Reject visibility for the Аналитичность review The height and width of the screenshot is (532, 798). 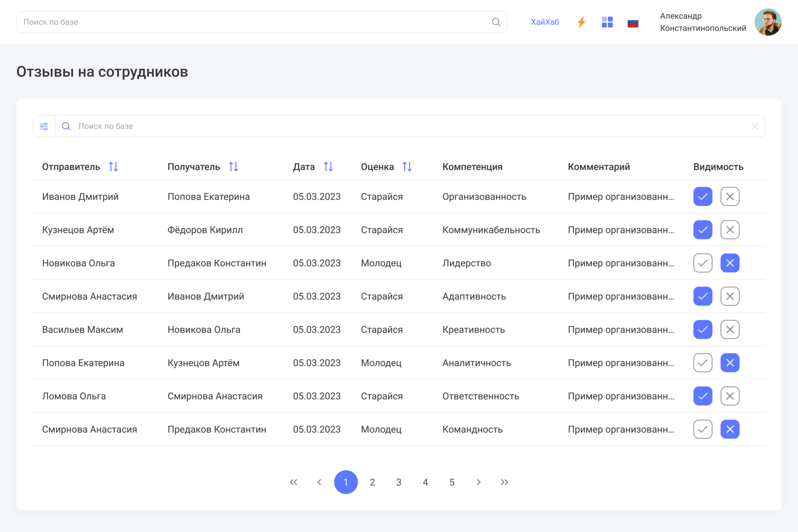click(730, 363)
